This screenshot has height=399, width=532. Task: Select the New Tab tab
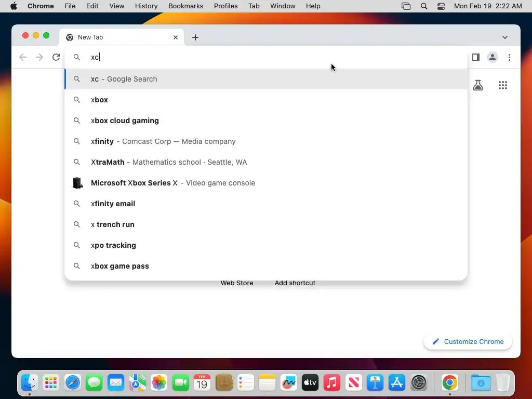122,37
